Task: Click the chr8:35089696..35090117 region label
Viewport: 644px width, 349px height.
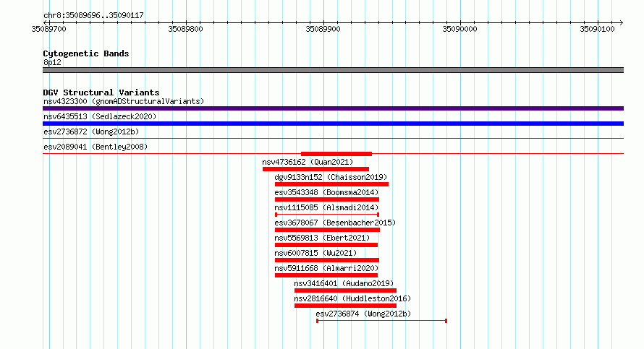Action: pos(93,15)
